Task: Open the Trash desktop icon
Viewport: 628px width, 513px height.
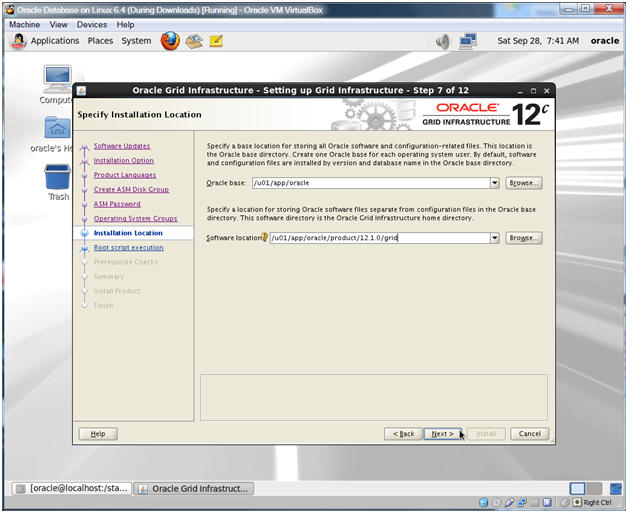Action: (58, 176)
